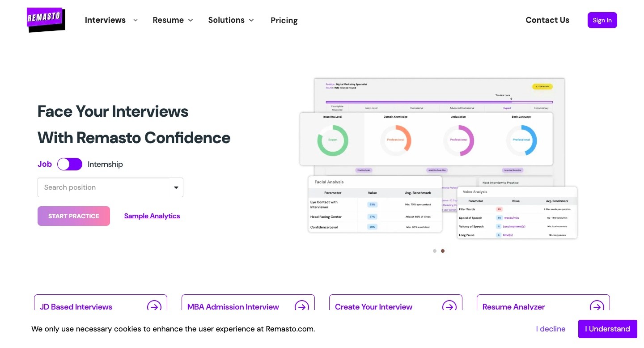Select the second carousel slide dot
The image size is (644, 348).
(443, 251)
